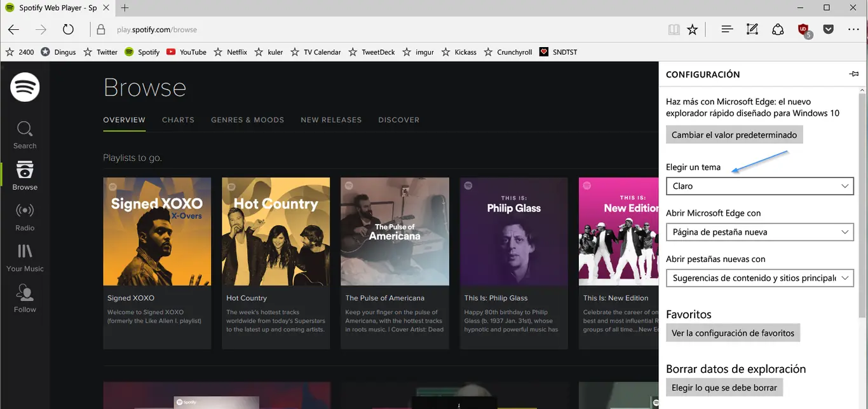Click The Pulse of Americana title text
This screenshot has height=409, width=868.
tap(385, 298)
